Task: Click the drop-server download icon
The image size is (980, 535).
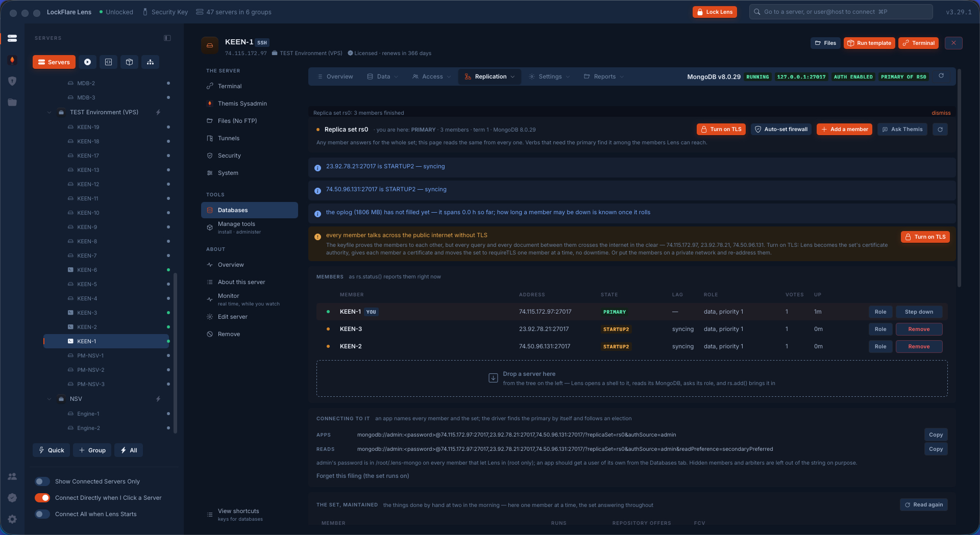Action: pos(493,378)
